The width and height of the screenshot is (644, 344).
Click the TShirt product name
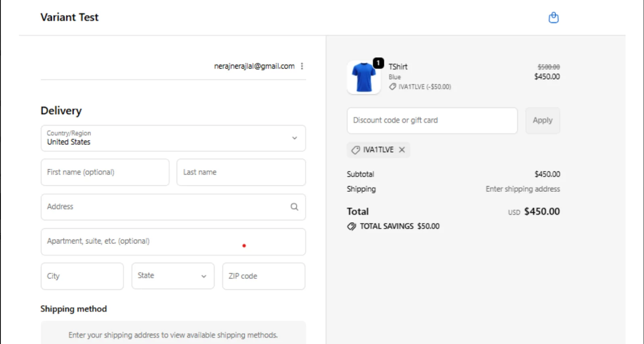398,67
